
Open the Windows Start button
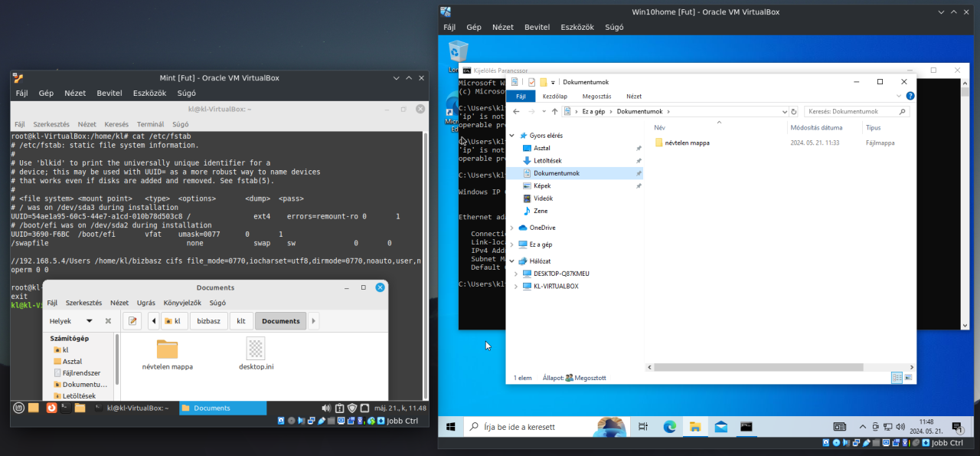(x=451, y=427)
